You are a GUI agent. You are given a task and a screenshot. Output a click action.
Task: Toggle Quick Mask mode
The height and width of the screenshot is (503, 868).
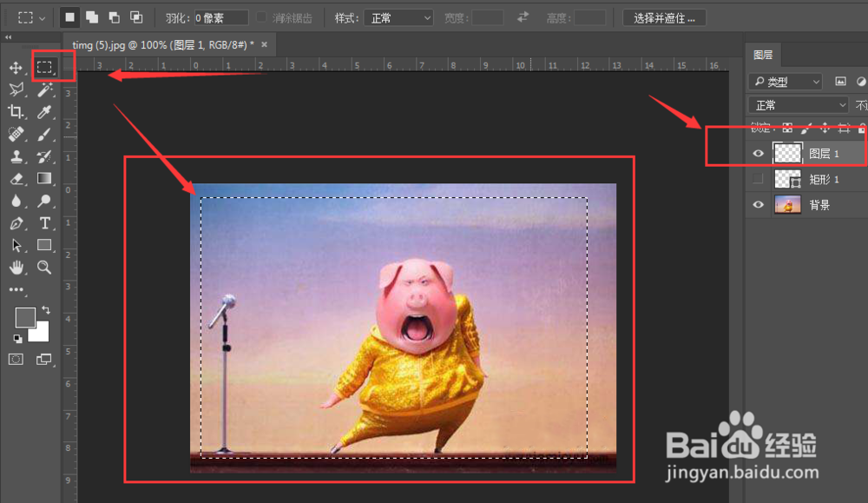point(16,360)
